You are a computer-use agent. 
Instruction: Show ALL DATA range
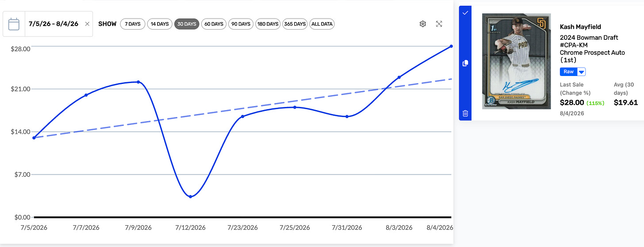(x=322, y=24)
